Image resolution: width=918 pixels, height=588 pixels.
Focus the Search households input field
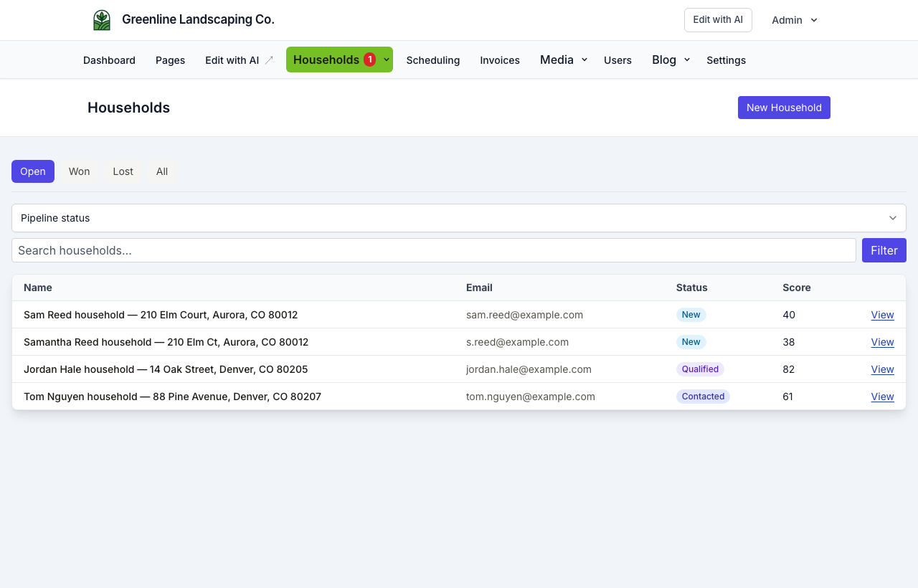tap(434, 250)
